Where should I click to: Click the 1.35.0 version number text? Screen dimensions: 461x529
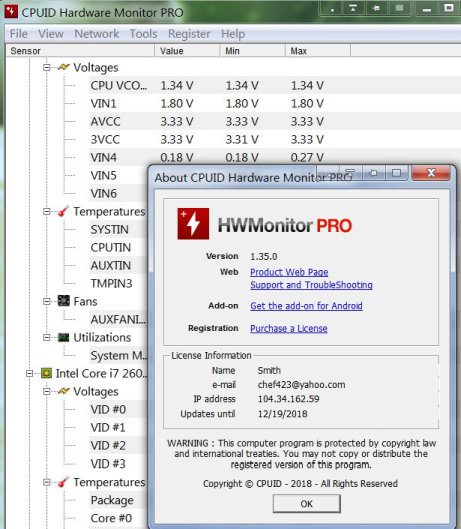pyautogui.click(x=264, y=256)
